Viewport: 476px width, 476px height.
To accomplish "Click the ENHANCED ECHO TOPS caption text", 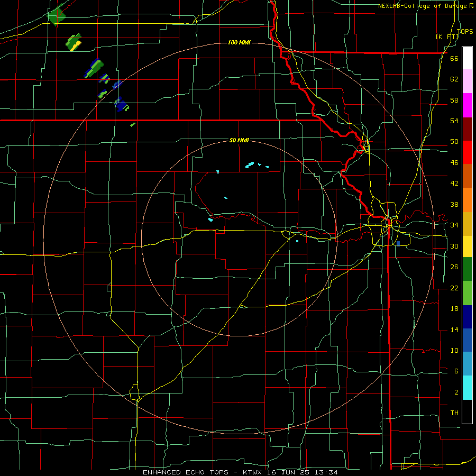I will [x=185, y=472].
